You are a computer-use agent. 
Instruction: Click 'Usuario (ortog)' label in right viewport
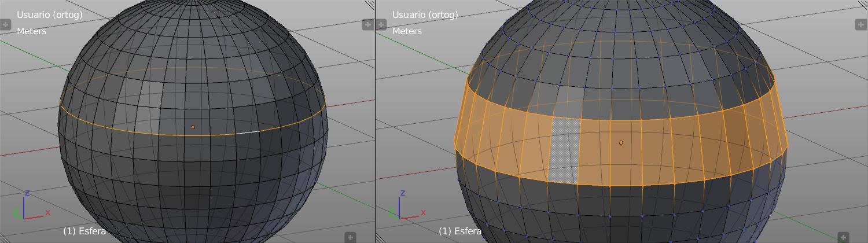[425, 14]
